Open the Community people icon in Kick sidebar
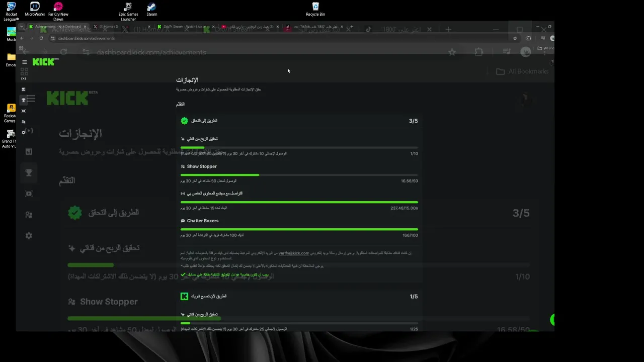This screenshot has width=644, height=362. point(24,122)
